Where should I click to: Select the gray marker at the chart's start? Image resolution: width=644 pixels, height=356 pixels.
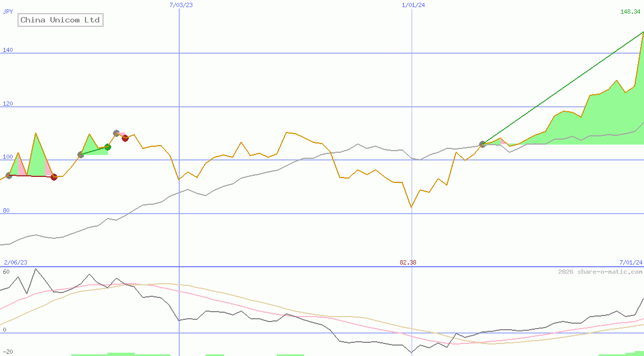coord(9,176)
